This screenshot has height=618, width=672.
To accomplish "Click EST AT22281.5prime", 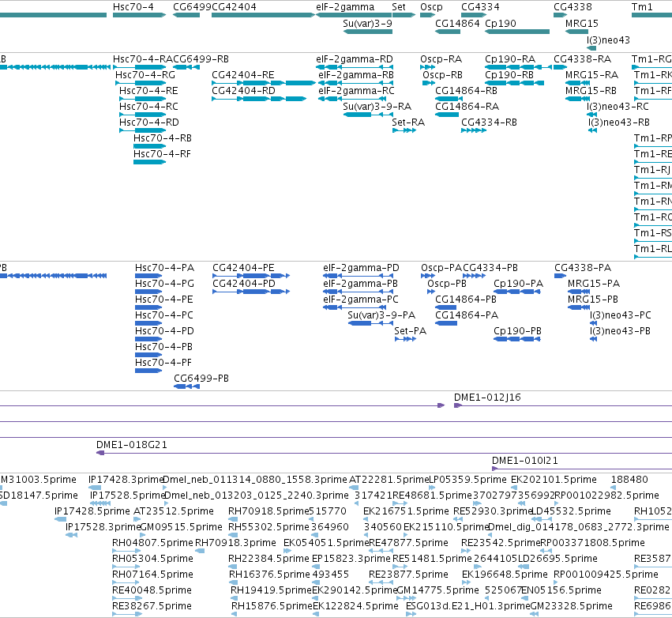I will tap(354, 488).
